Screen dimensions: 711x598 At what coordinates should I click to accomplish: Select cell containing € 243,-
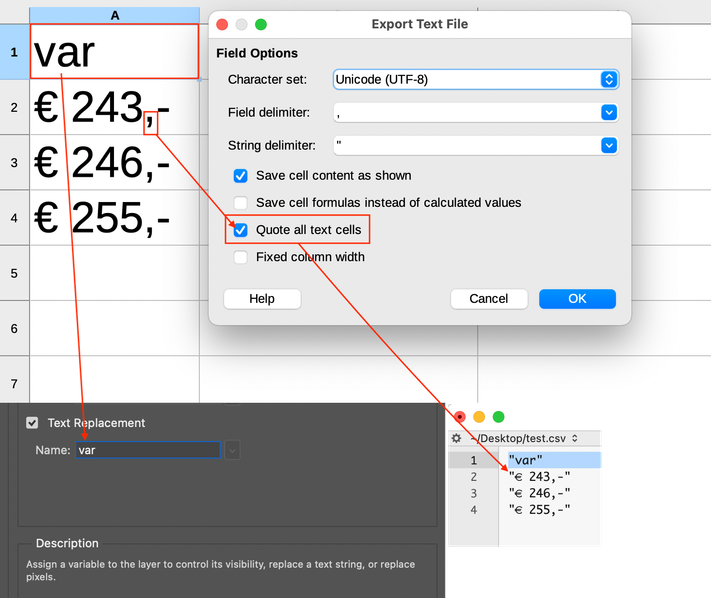point(114,107)
